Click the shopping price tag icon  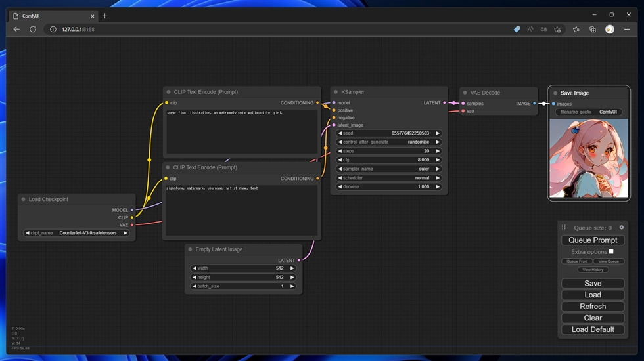517,30
